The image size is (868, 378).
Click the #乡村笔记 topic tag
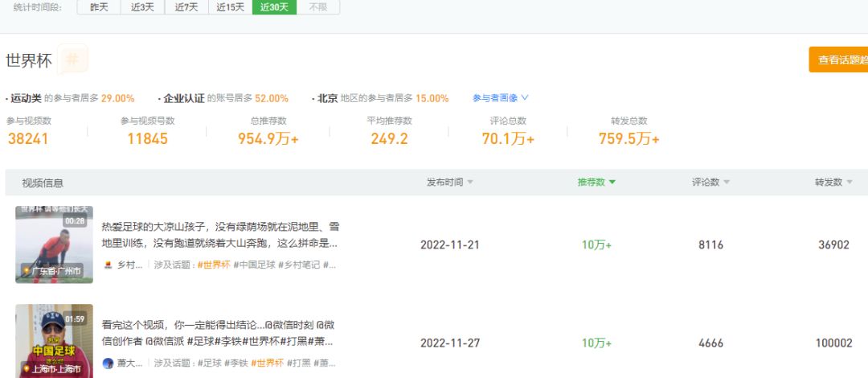299,265
